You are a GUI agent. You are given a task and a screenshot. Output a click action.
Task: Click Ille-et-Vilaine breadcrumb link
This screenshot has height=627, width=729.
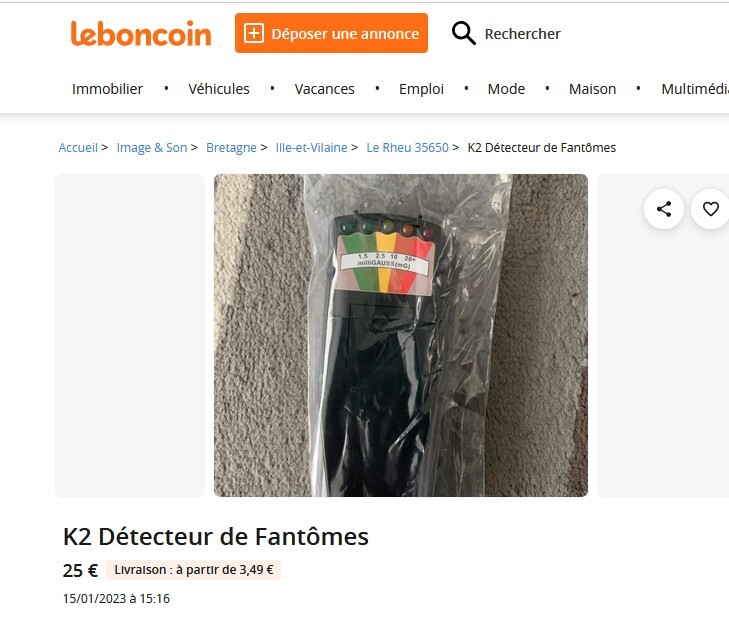point(311,148)
